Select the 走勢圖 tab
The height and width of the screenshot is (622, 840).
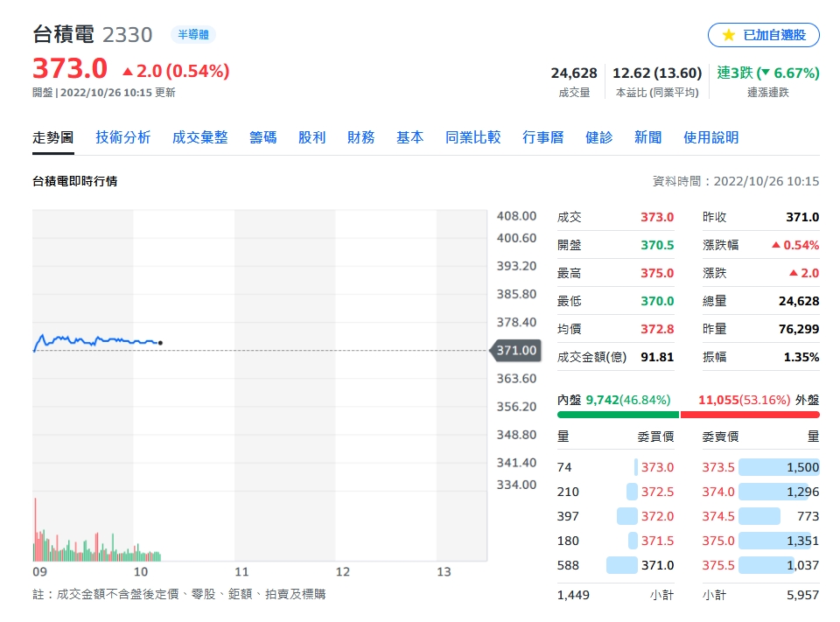(x=53, y=137)
